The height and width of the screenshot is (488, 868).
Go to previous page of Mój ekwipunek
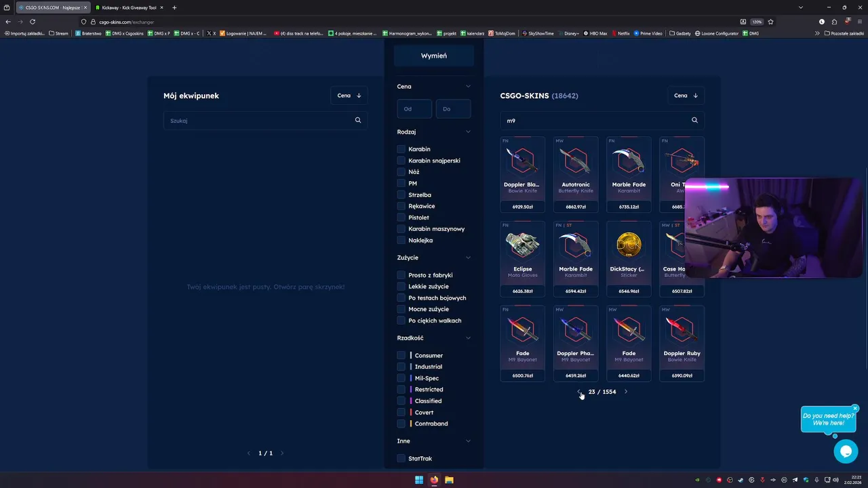click(x=249, y=453)
